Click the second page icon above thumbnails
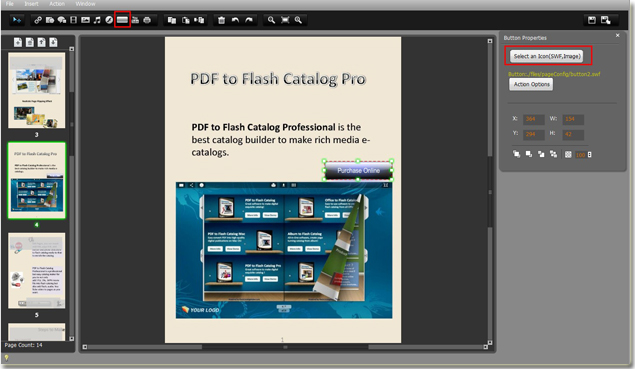635x369 pixels. coord(30,42)
